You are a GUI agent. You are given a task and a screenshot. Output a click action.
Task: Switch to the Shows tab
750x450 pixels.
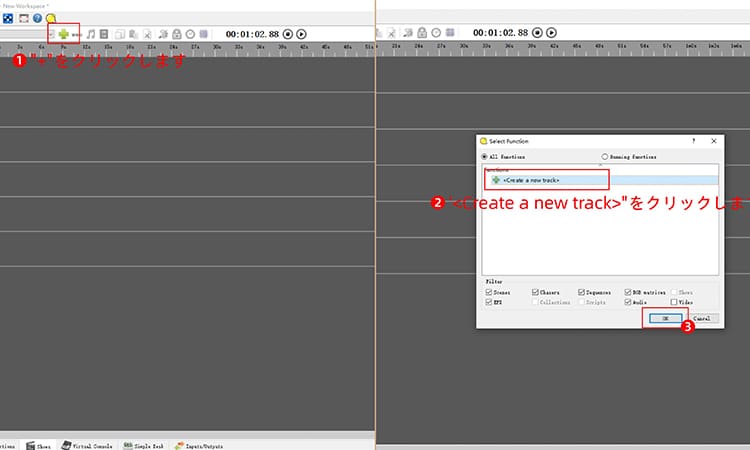(x=38, y=446)
